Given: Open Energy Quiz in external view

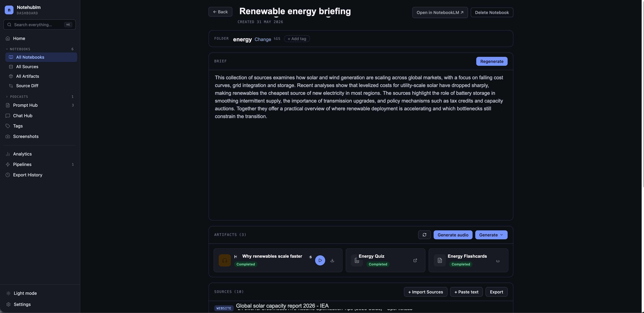Looking at the screenshot, I should tap(415, 260).
